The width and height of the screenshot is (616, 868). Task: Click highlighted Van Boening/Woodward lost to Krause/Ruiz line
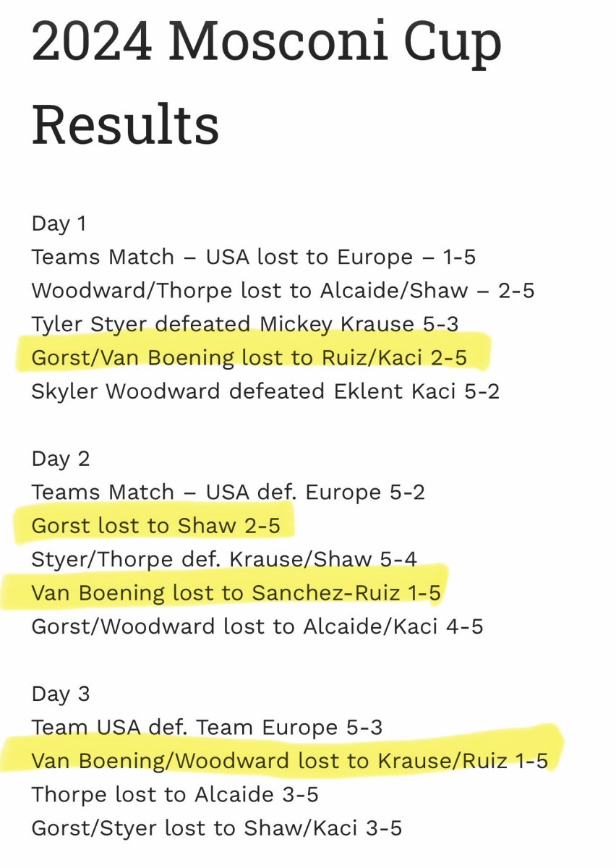289,761
